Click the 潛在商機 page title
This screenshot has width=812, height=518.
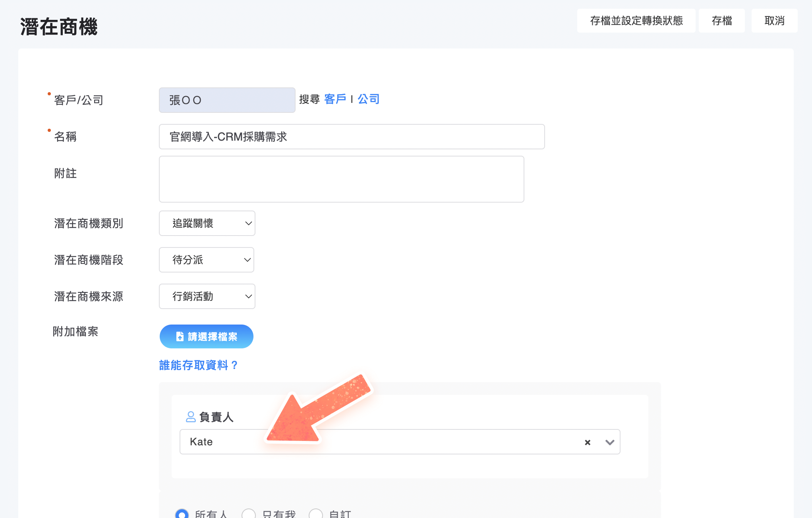pos(59,27)
